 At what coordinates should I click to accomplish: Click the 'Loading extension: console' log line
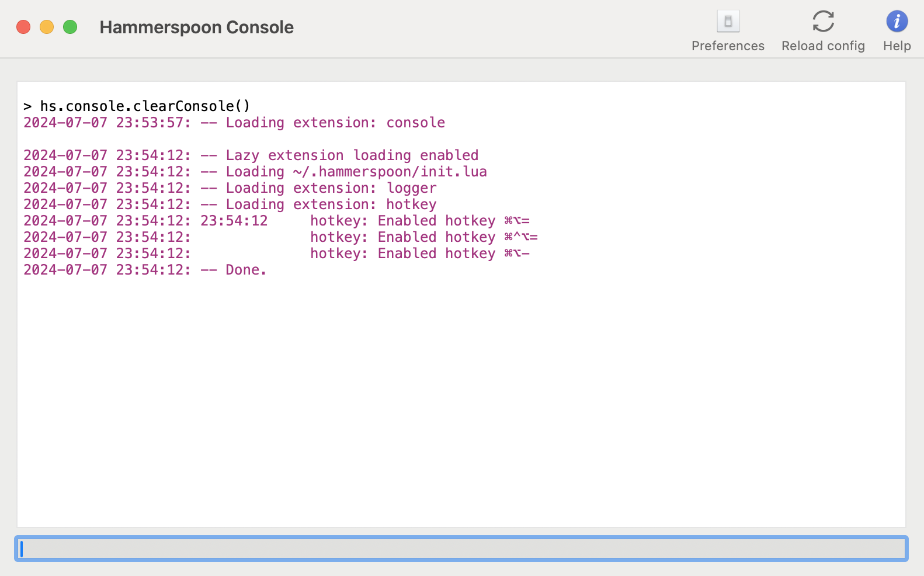click(234, 123)
